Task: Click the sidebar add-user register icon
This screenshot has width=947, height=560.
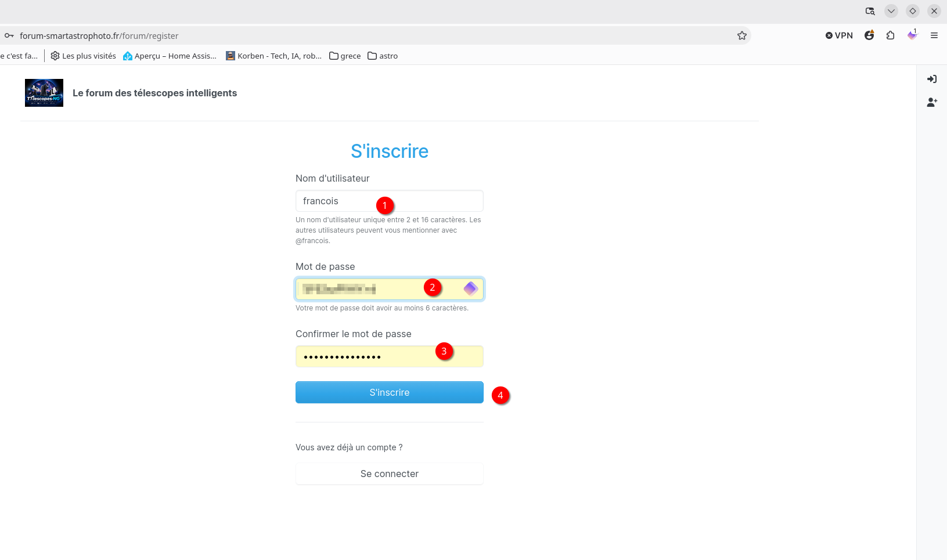Action: (x=932, y=102)
